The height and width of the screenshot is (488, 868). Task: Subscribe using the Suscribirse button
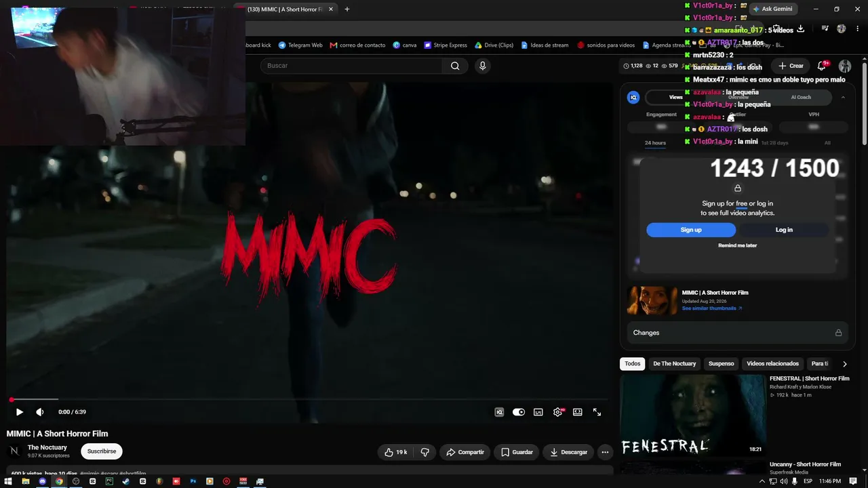[102, 451]
